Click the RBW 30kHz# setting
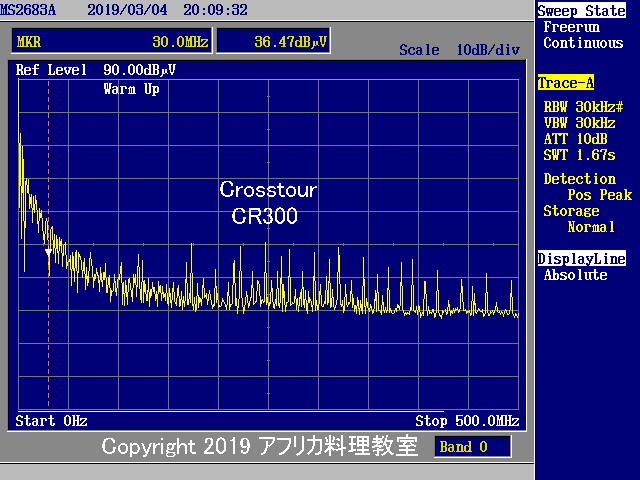 pos(583,107)
